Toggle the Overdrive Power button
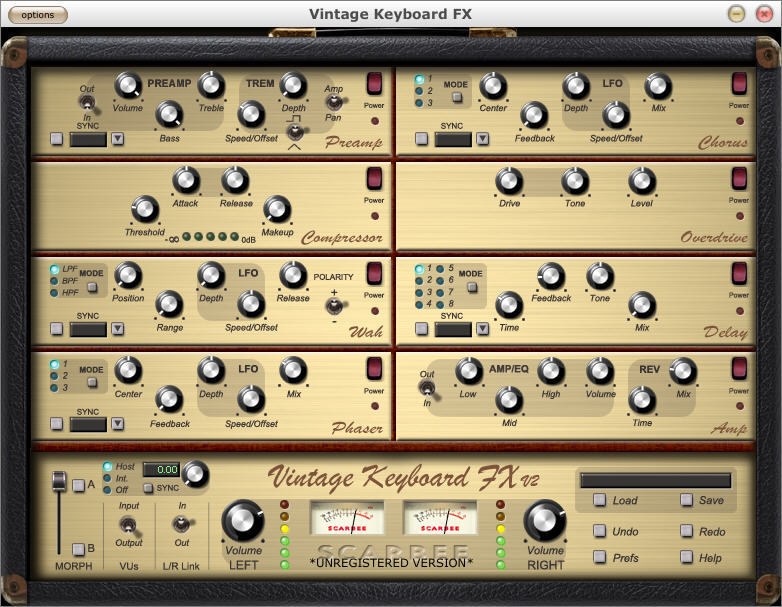This screenshot has height=607, width=782. click(739, 178)
